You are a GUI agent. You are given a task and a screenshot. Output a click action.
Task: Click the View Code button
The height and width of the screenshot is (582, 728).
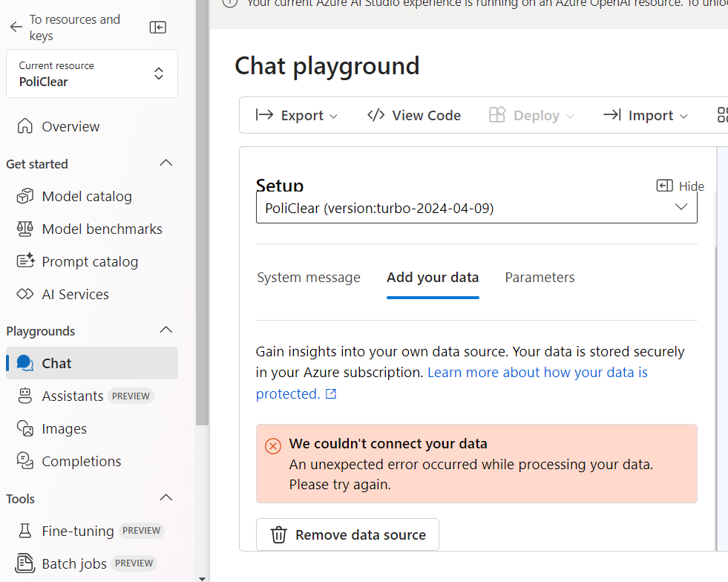414,115
